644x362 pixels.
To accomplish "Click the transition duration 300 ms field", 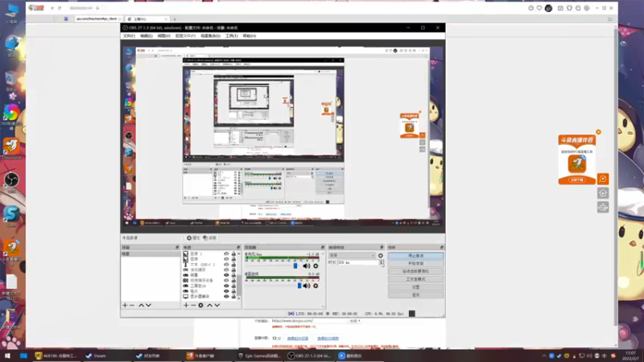I will point(358,262).
